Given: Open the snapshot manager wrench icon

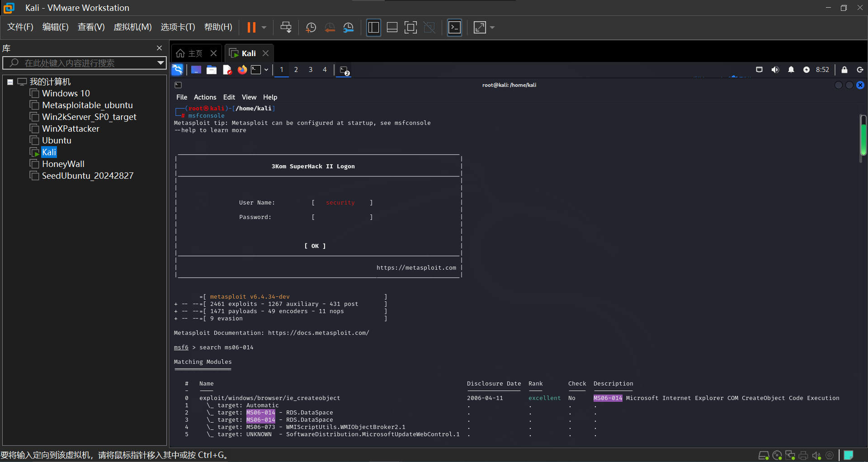Looking at the screenshot, I should (x=348, y=28).
